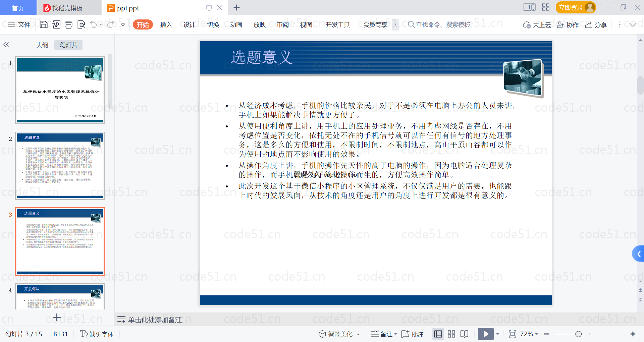The image size is (644, 342).
Task: Add new slide with plus button
Action: [57, 317]
